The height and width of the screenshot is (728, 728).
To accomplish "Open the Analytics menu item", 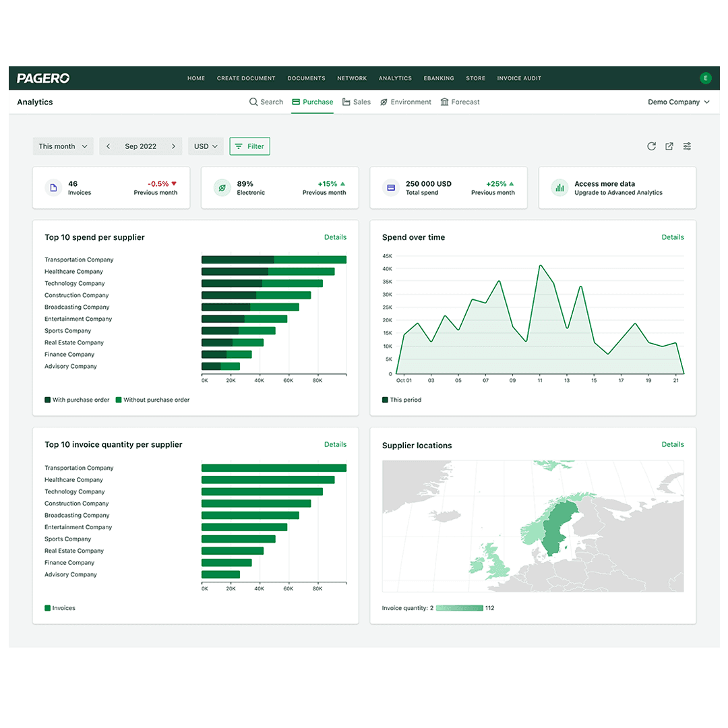I will coord(395,78).
